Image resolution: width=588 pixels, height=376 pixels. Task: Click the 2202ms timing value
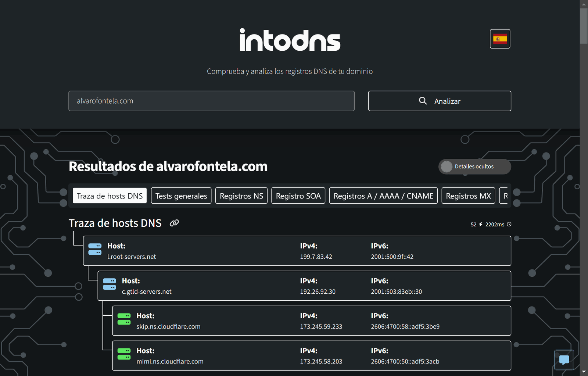point(495,224)
